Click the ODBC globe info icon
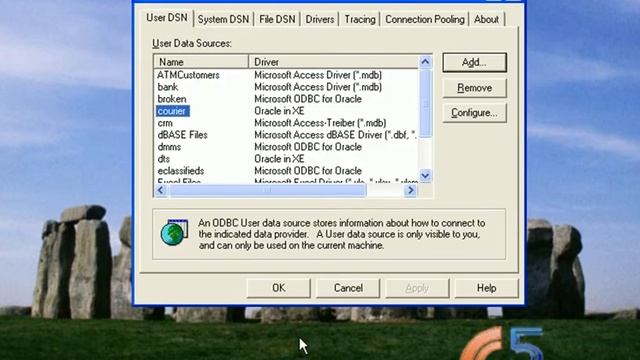640x360 pixels. 174,233
